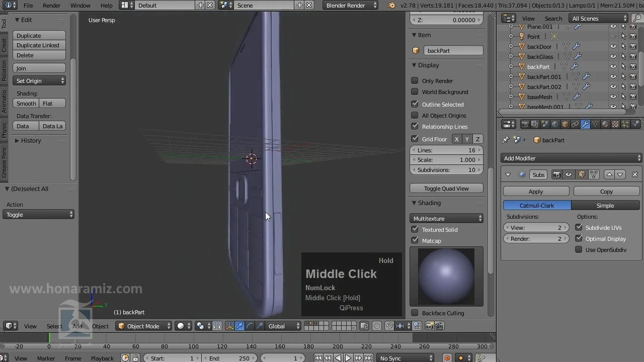Open the Window menu
Image resolution: width=644 pixels, height=362 pixels.
(80, 5)
